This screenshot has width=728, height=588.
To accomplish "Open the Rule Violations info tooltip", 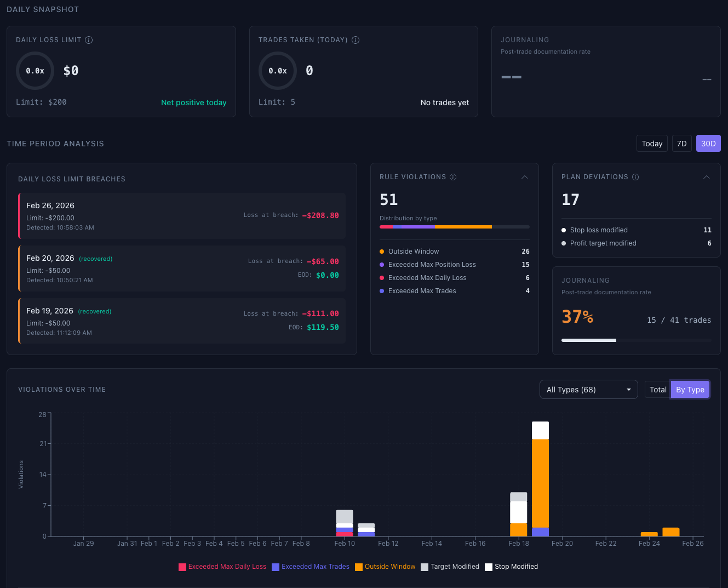I will 453,177.
